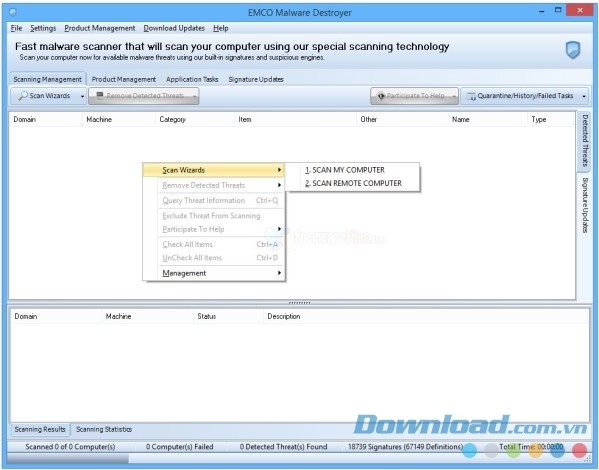Viewport: 599px width, 470px height.
Task: Click the application icon in the title bar
Action: tap(13, 12)
